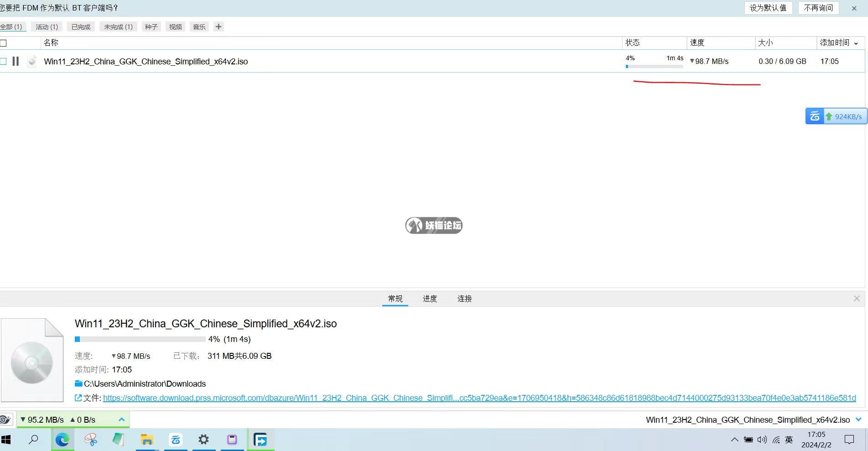Screen dimensions: 868x451
Task: Click 不再询问 button in the prompt
Action: pyautogui.click(x=818, y=8)
